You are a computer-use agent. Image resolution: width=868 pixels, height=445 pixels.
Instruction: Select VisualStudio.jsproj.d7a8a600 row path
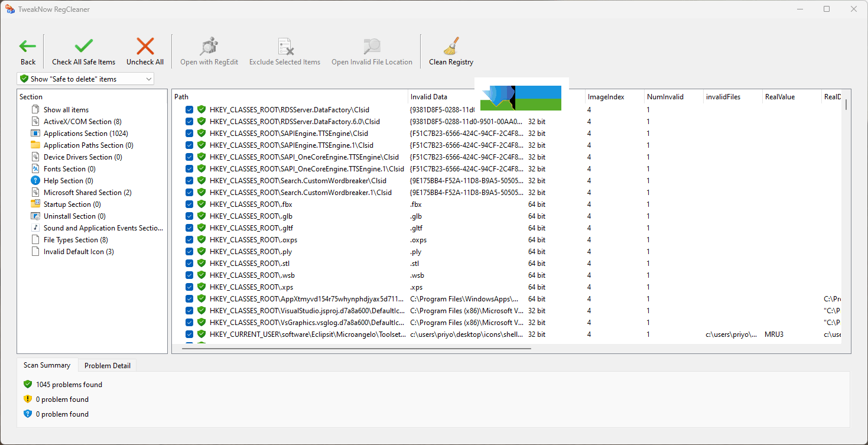(x=307, y=310)
